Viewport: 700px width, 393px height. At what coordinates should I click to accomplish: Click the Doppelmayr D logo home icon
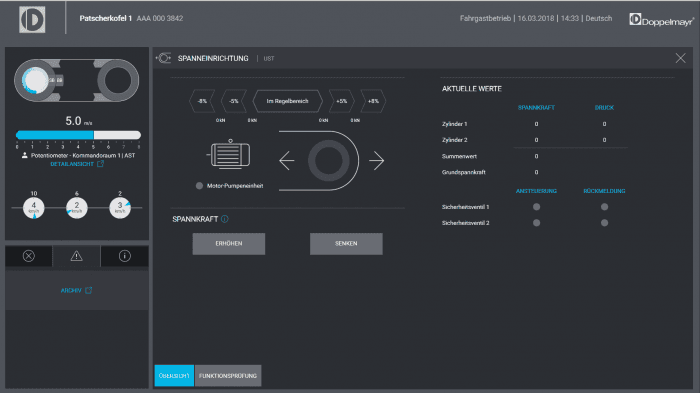pyautogui.click(x=32, y=20)
